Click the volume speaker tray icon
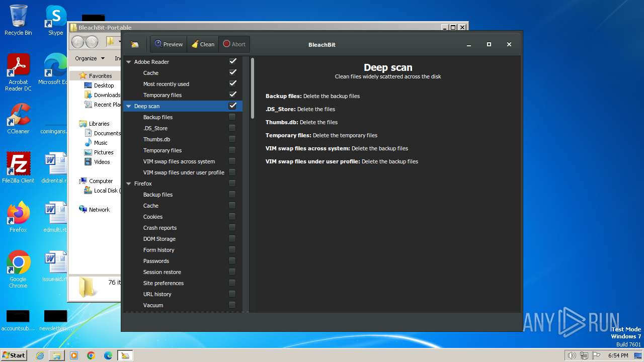 pyautogui.click(x=572, y=355)
